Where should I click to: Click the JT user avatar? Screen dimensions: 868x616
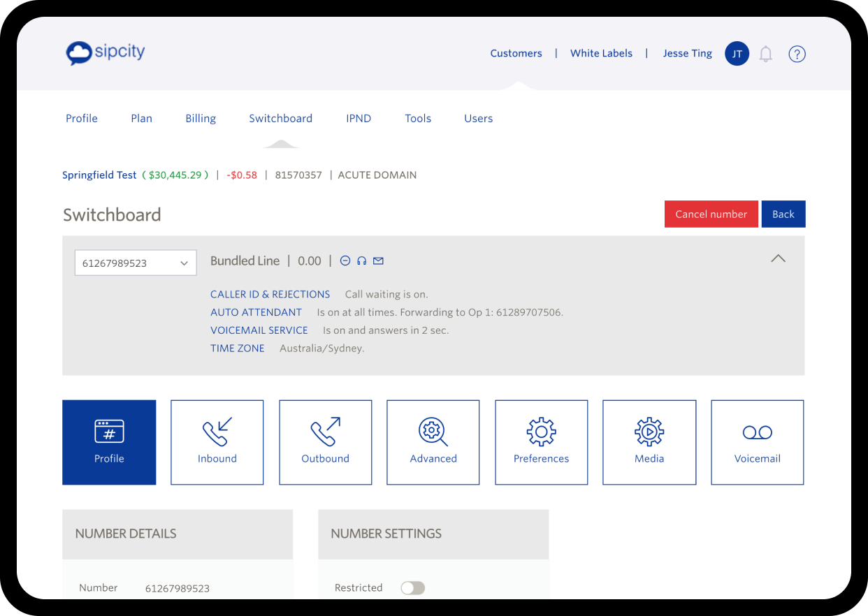[x=737, y=54]
